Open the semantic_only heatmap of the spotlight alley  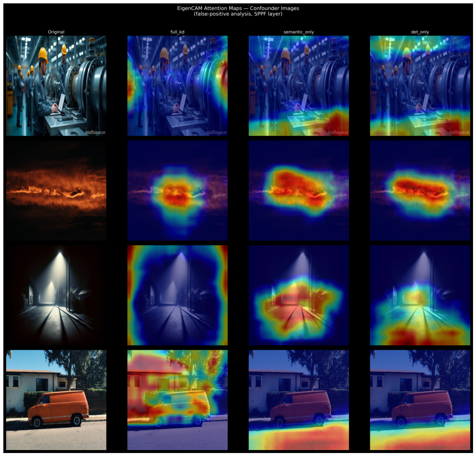click(x=299, y=295)
